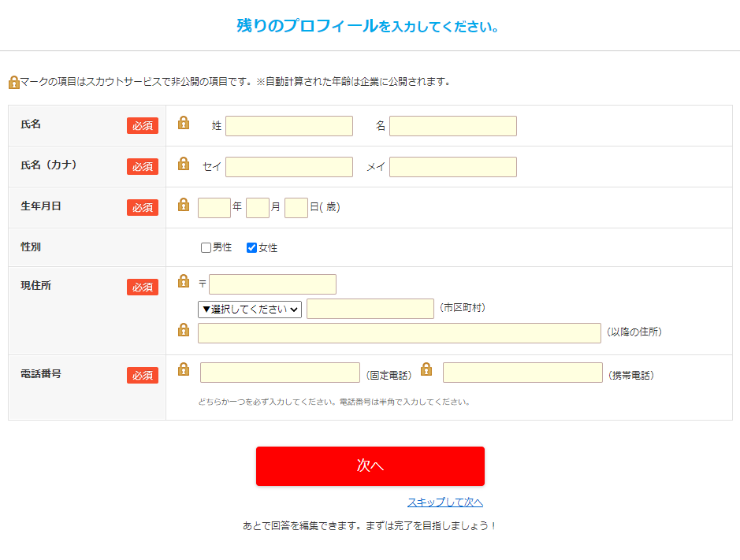This screenshot has height=560, width=740.
Task: Focus the メイ kana input field
Action: pos(452,167)
